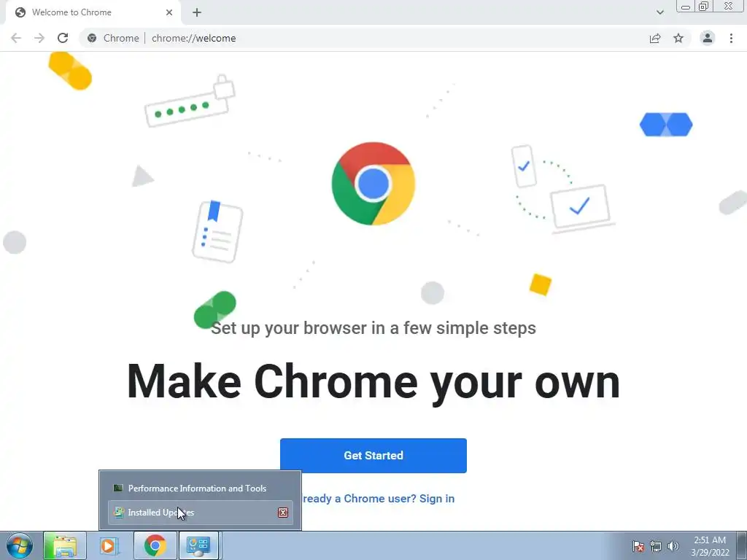Click the taskbar clock showing 2:51 AM

tap(710, 546)
